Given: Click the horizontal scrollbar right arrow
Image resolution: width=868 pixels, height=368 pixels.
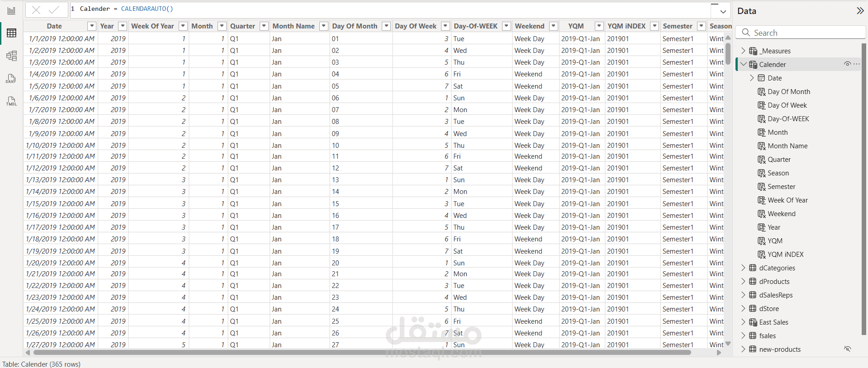Looking at the screenshot, I should [719, 353].
